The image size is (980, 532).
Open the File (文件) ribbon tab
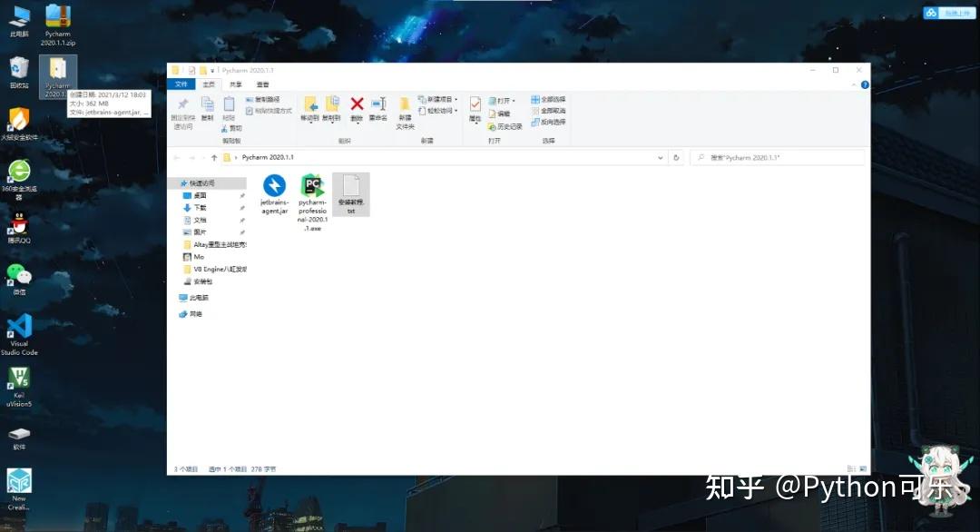click(181, 84)
